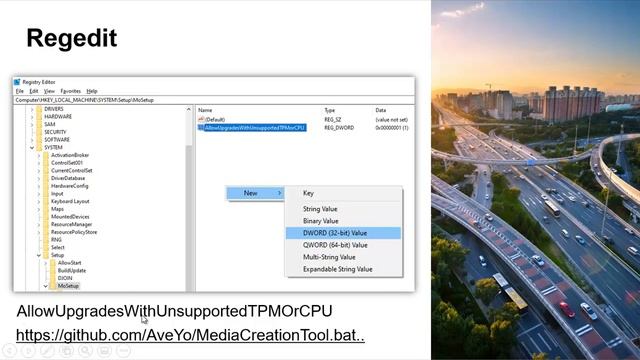Expand the AllowStart key

pos(46,263)
